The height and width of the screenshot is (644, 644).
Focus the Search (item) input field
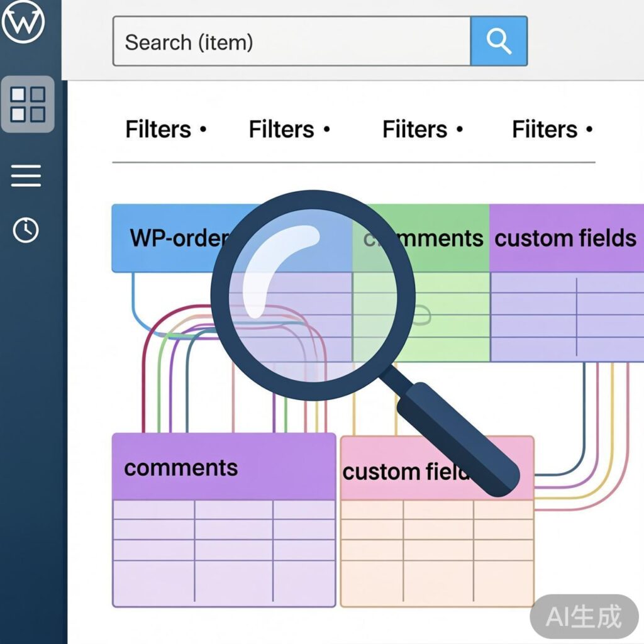291,42
